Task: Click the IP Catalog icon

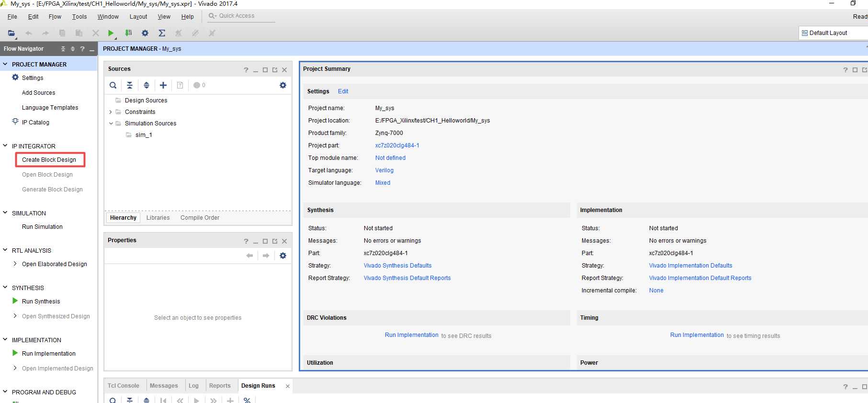Action: point(15,122)
